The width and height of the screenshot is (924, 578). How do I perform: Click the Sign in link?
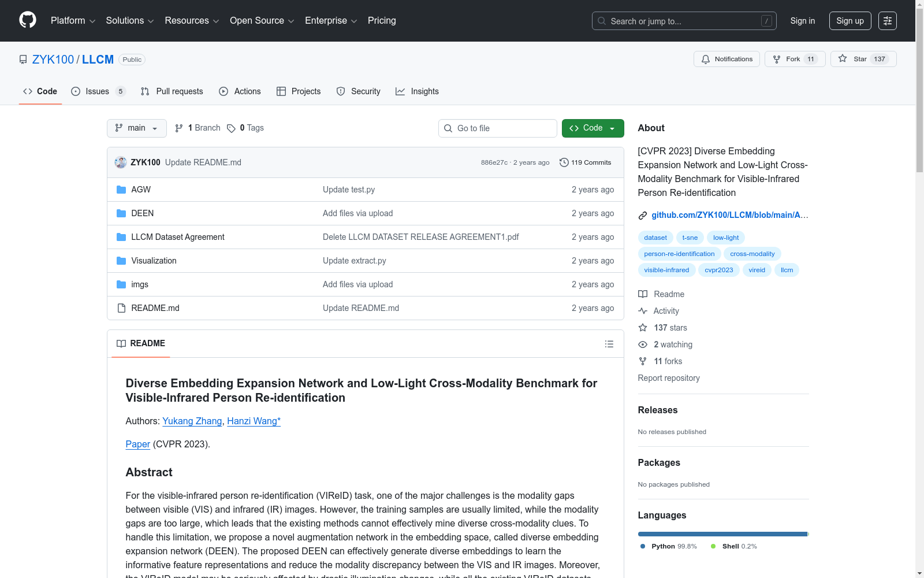click(803, 21)
